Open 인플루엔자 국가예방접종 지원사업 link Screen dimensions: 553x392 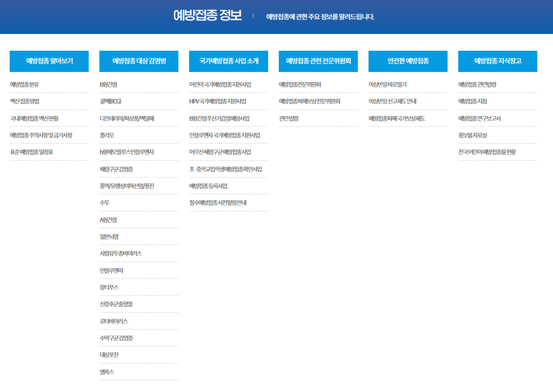pyautogui.click(x=225, y=135)
